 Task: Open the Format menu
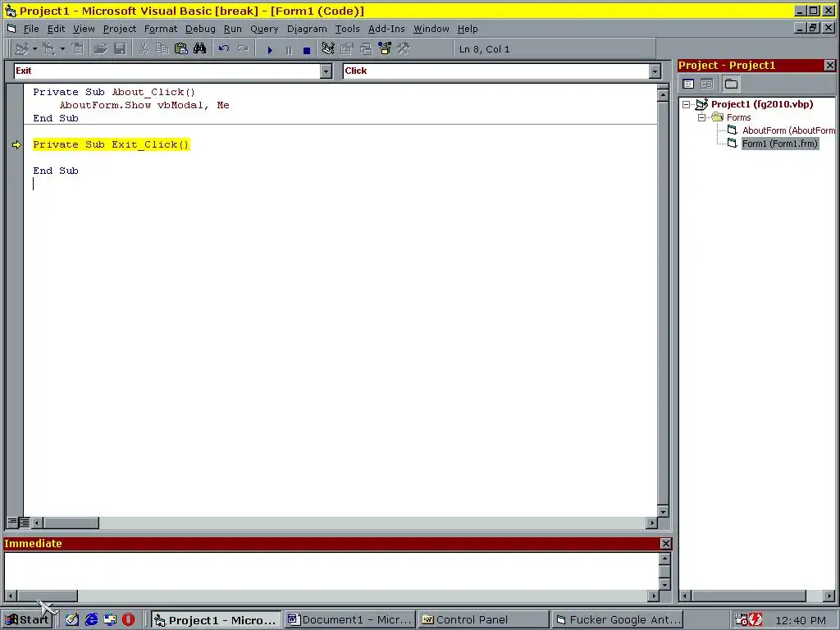click(x=161, y=29)
